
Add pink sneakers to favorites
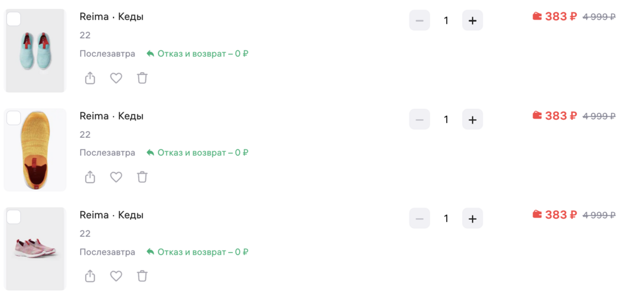tap(116, 276)
